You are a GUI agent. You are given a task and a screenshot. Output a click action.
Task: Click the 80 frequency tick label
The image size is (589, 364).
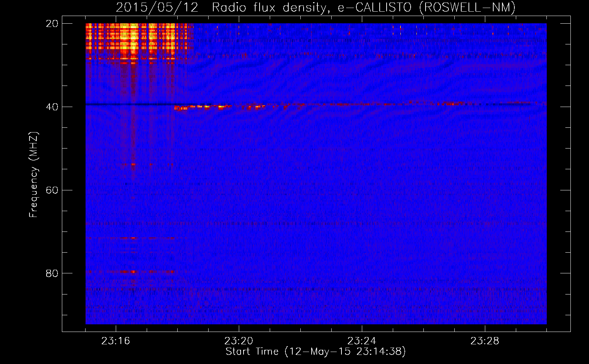[52, 273]
